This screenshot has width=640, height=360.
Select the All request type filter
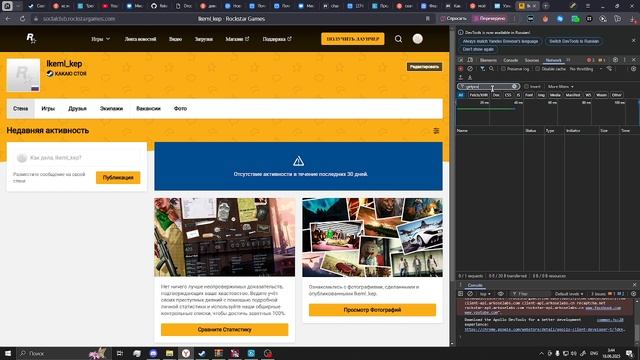point(461,95)
